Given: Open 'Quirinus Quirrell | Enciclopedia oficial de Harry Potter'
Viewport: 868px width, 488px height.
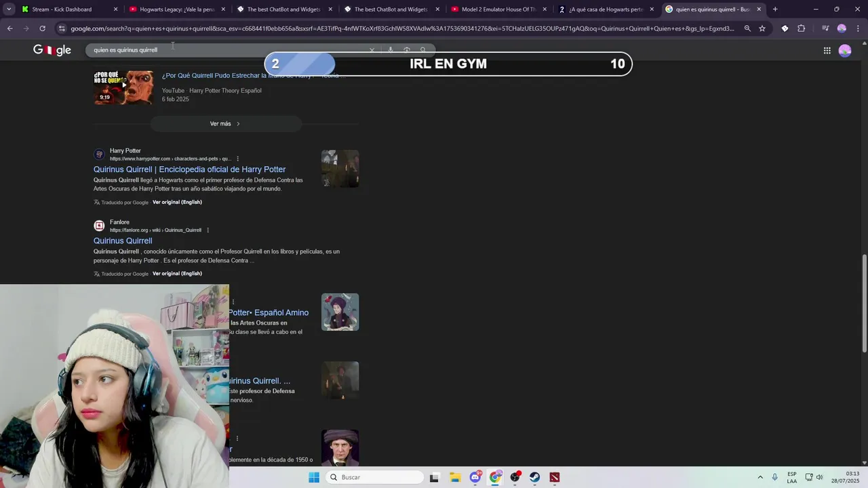Looking at the screenshot, I should (x=190, y=169).
